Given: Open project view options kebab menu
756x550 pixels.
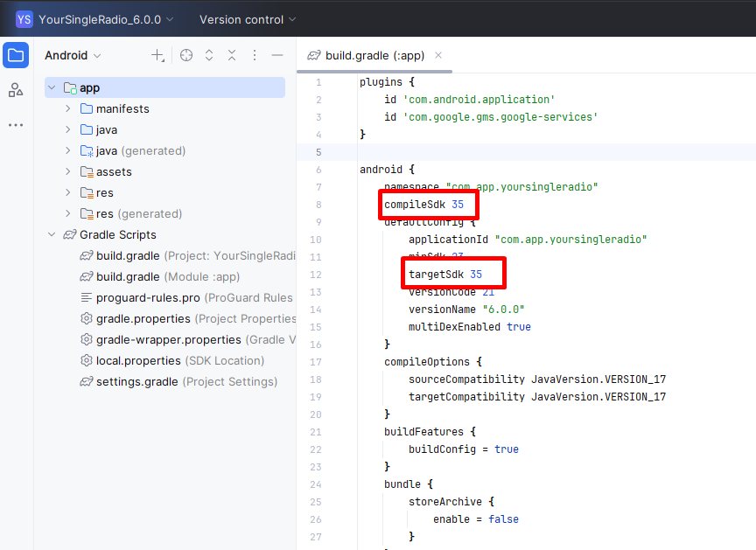Looking at the screenshot, I should 255,55.
